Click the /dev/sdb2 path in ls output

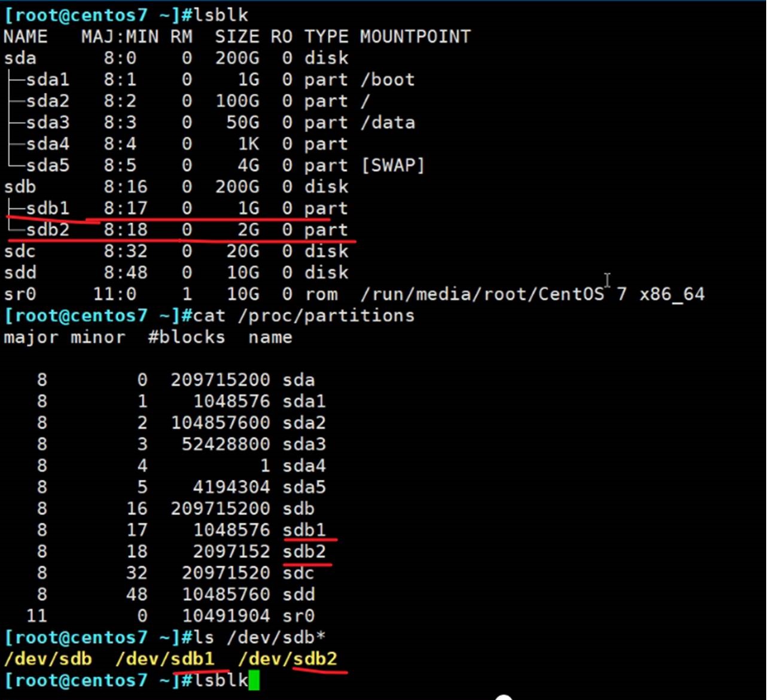[x=288, y=659]
